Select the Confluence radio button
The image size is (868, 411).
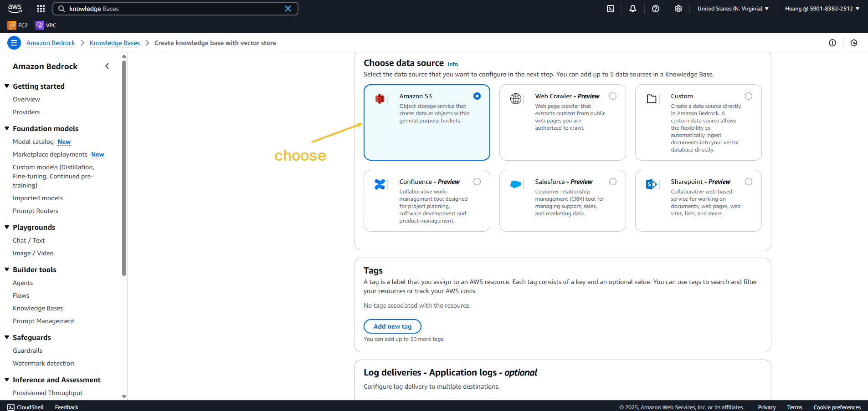(x=477, y=182)
